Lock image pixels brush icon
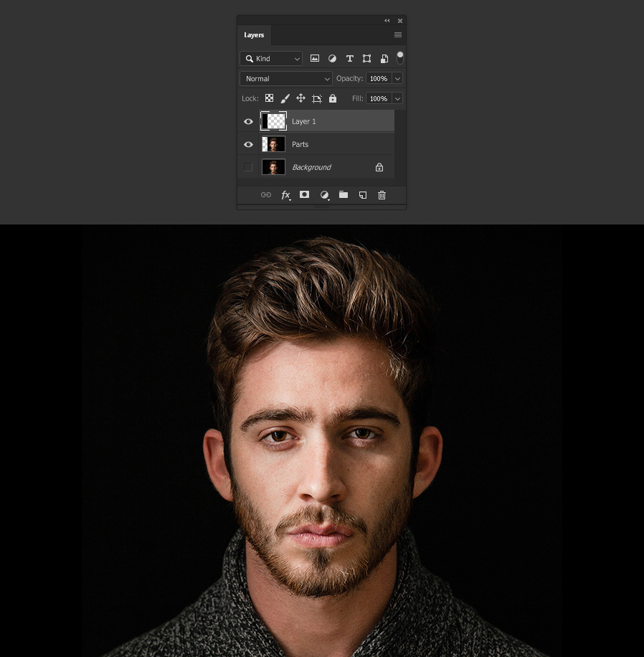 click(285, 98)
